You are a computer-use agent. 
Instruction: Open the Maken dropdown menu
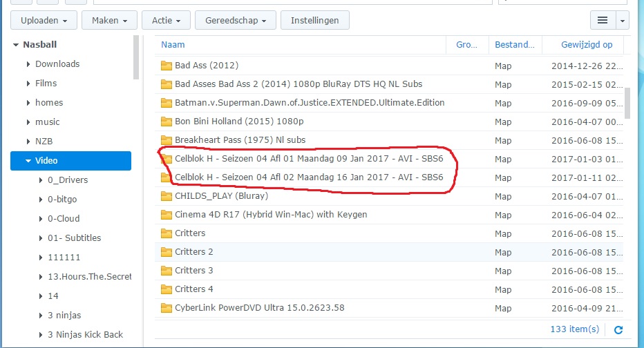[109, 21]
